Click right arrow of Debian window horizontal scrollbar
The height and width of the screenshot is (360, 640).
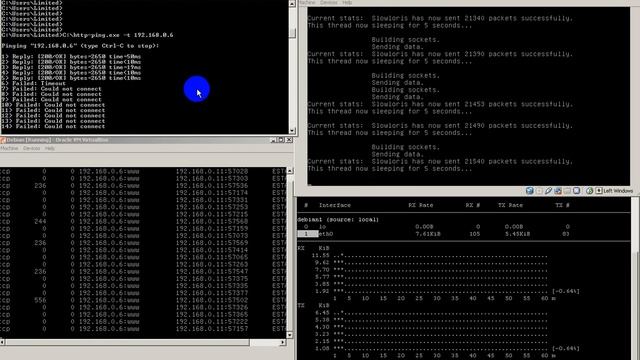pyautogui.click(x=282, y=342)
